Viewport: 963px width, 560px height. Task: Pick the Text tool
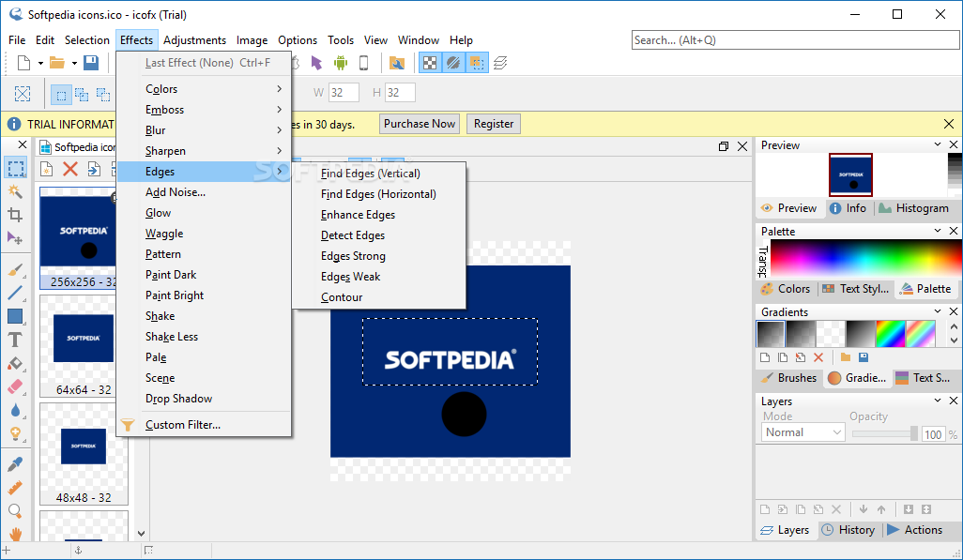coord(15,340)
